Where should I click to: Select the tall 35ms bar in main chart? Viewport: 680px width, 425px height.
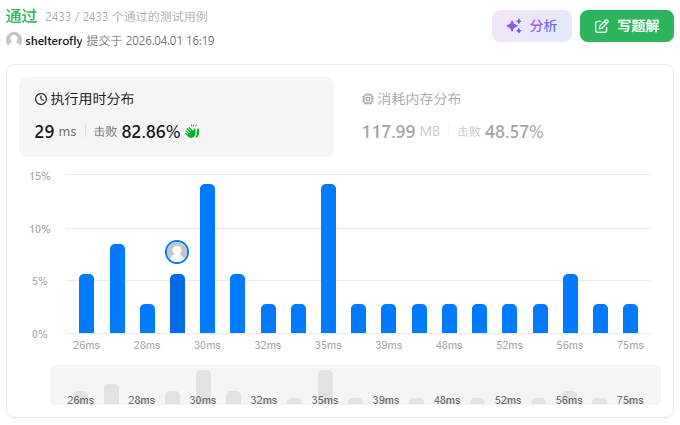pyautogui.click(x=328, y=258)
